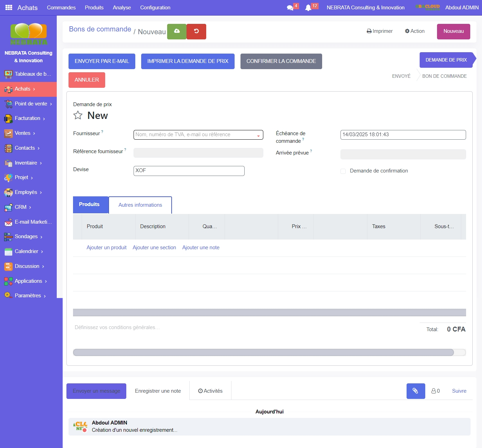
Task: Open the apps grid menu icon
Action: [9, 7]
